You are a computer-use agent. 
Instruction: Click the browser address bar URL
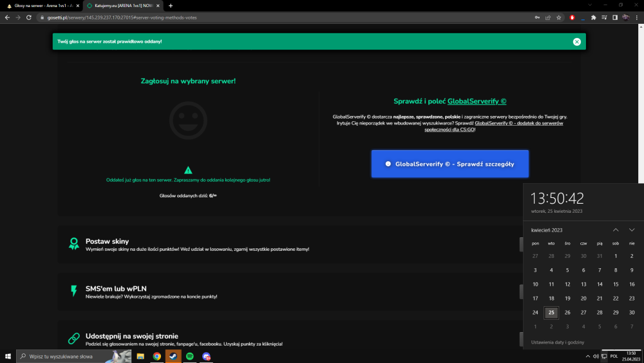pos(122,17)
